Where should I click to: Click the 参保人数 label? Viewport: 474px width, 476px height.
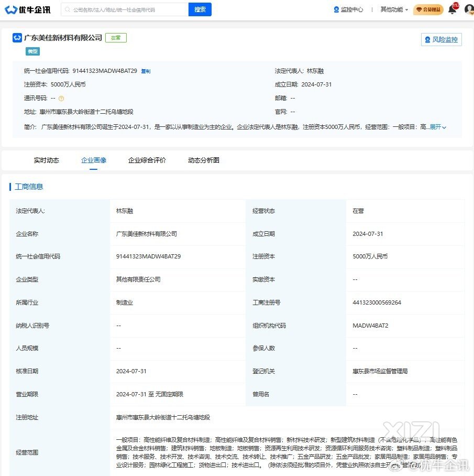tap(264, 348)
